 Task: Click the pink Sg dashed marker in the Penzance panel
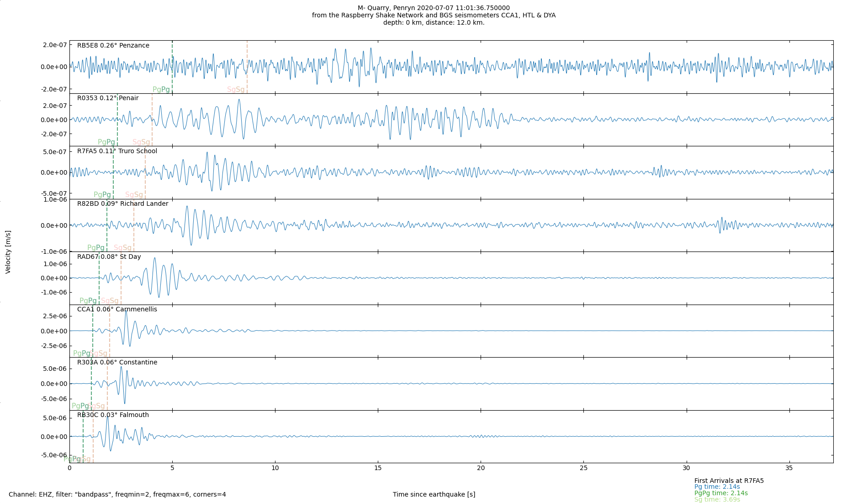tap(247, 67)
